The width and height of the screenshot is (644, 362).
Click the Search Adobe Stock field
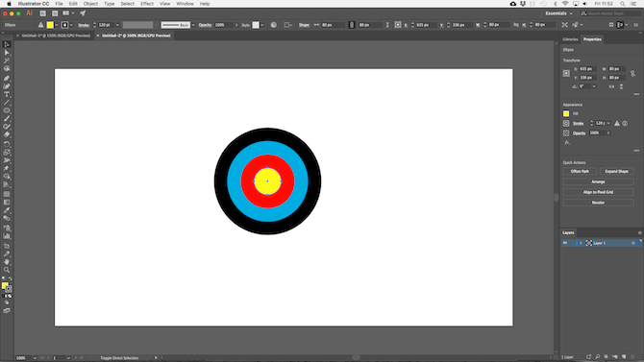[x=609, y=13]
